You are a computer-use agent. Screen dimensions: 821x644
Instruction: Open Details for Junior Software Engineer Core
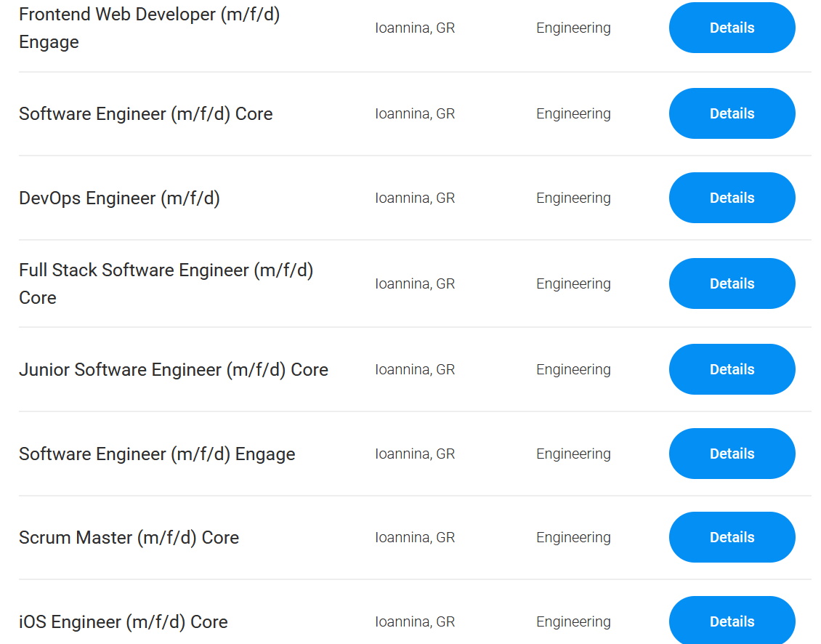pyautogui.click(x=732, y=369)
